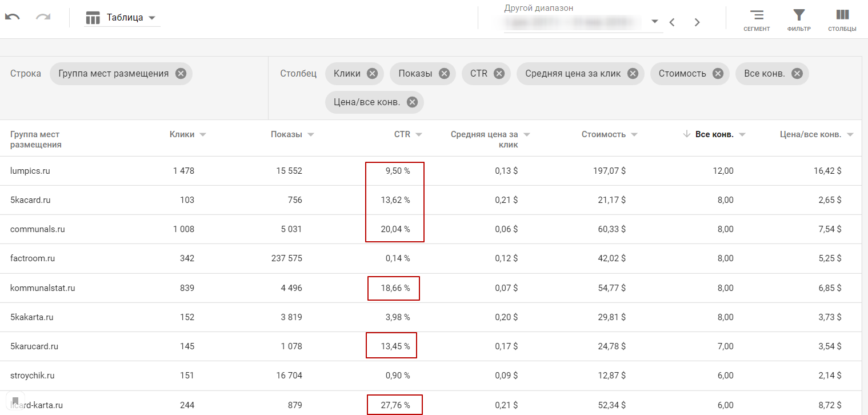Open the Фильтр tool
The image size is (868, 415).
pyautogui.click(x=799, y=20)
